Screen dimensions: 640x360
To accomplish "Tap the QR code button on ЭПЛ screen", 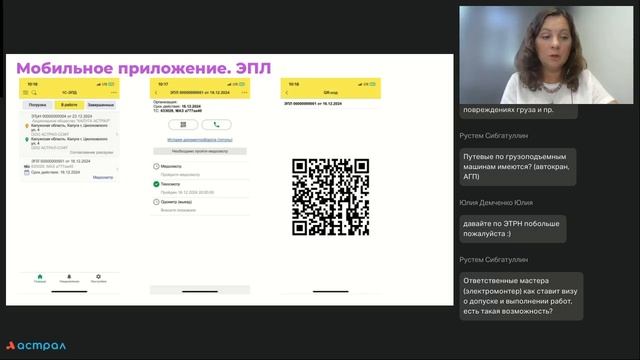I will [183, 124].
